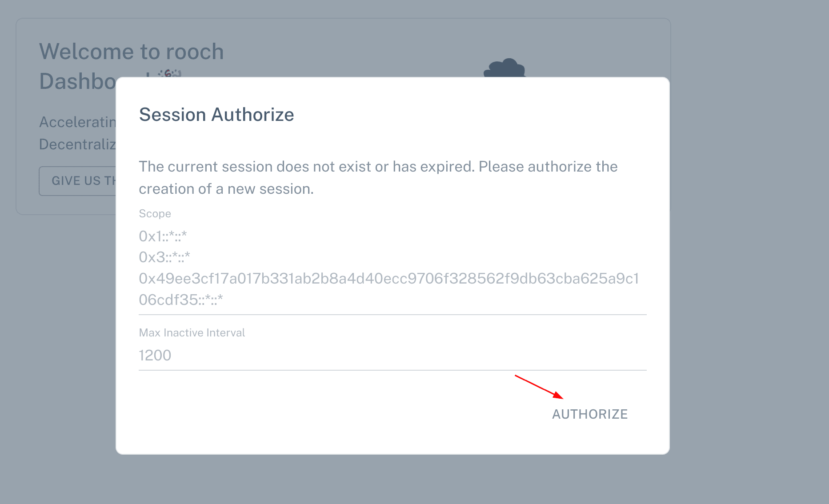829x504 pixels.
Task: Click the dark cloud illustration icon
Action: pos(505,68)
